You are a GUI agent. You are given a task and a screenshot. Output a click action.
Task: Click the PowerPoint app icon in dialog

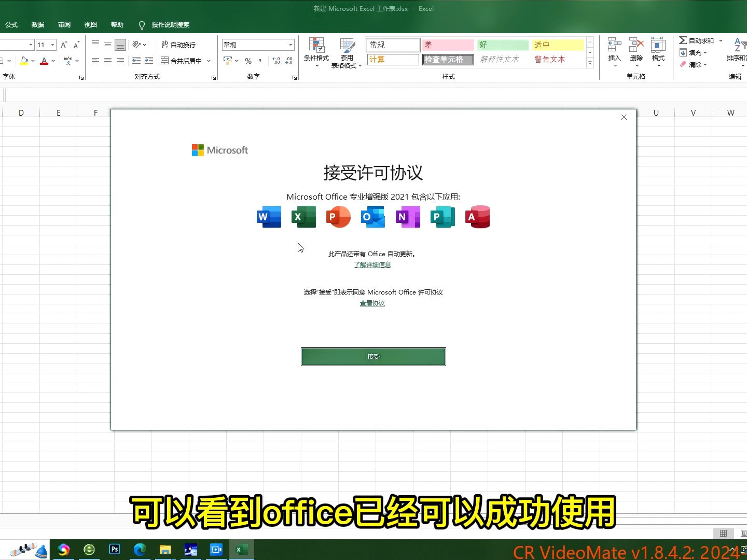coord(338,217)
